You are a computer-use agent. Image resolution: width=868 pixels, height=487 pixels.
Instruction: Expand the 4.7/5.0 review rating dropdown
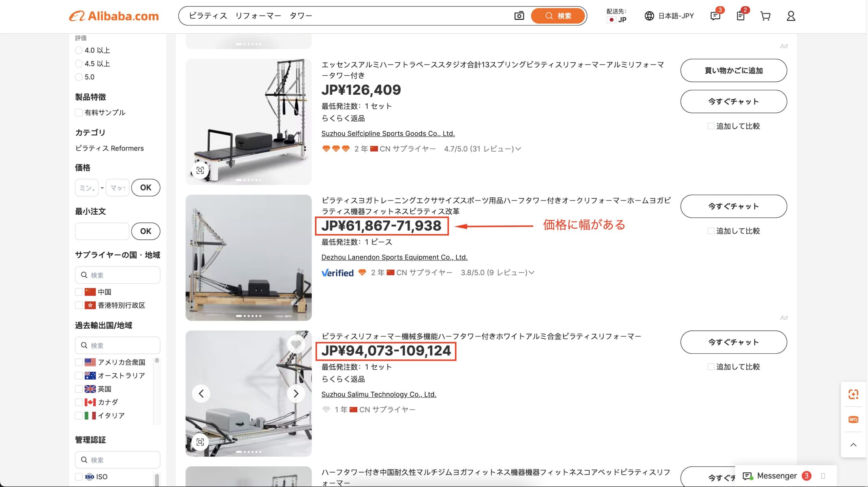pyautogui.click(x=482, y=149)
